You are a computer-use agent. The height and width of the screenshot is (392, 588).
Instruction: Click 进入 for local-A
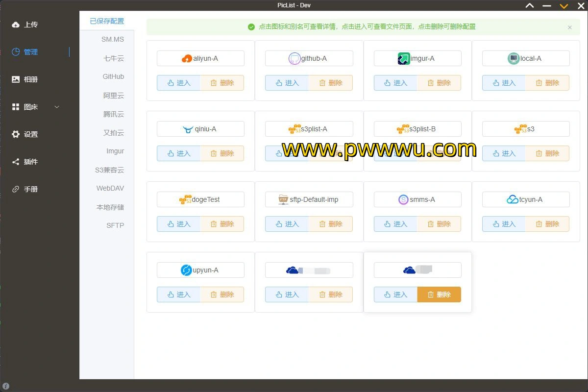tap(504, 83)
